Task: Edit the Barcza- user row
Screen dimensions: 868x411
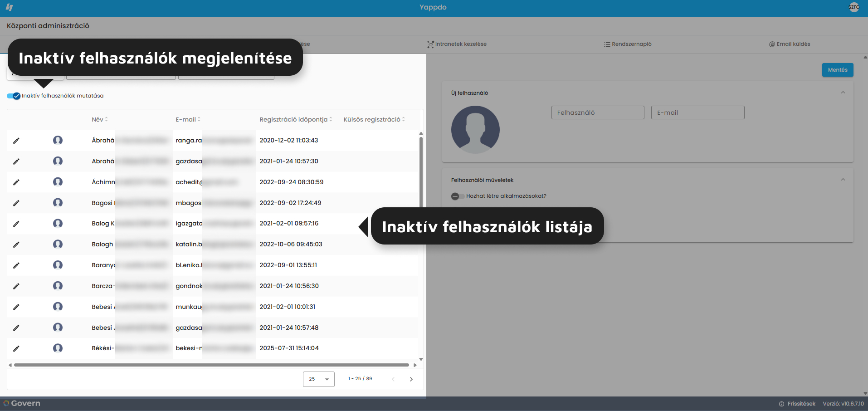Action: point(16,286)
